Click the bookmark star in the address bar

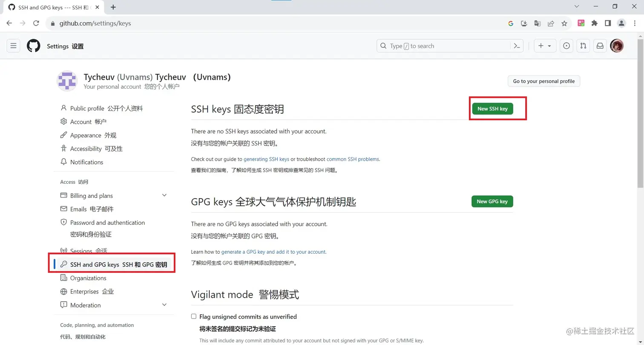pyautogui.click(x=565, y=23)
